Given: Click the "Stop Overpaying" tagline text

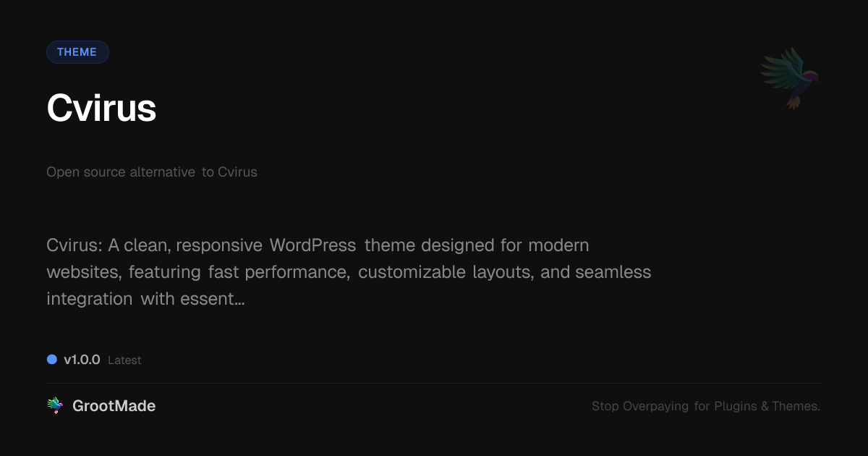Looking at the screenshot, I should (x=640, y=406).
